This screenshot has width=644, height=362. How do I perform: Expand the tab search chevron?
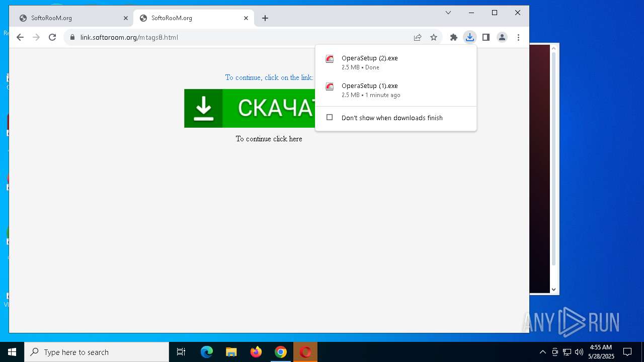click(448, 13)
